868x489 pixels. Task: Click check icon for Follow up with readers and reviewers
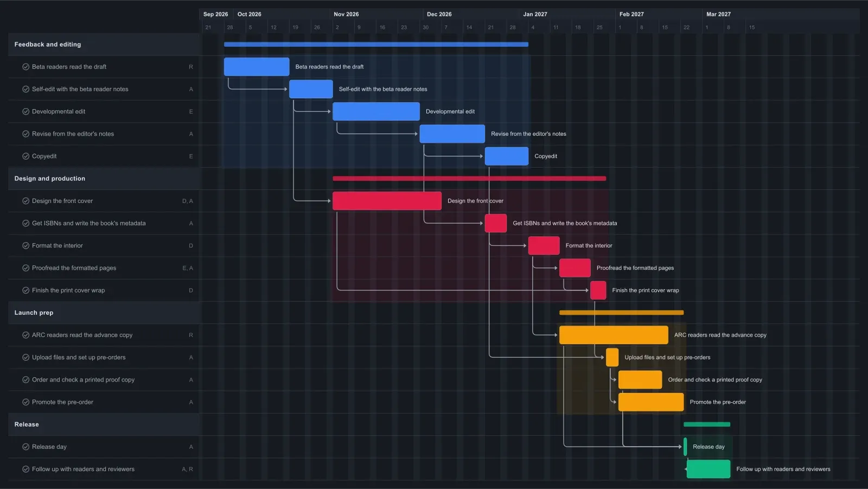pos(25,469)
